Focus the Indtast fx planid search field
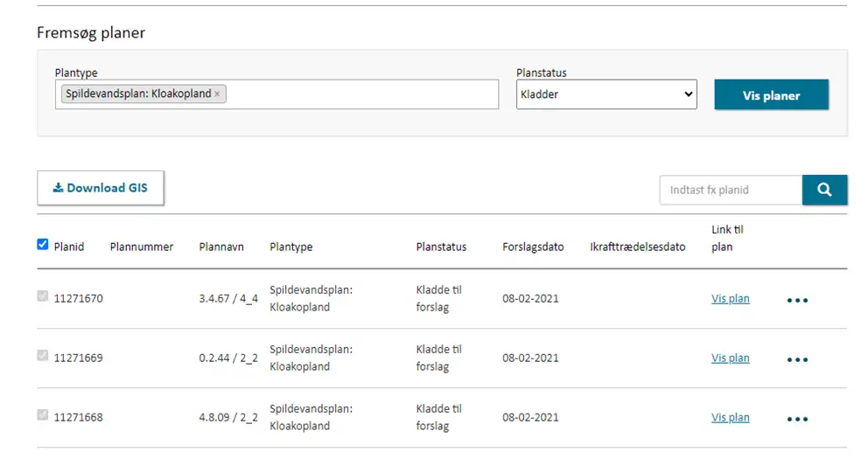This screenshot has height=459, width=868. tap(730, 190)
